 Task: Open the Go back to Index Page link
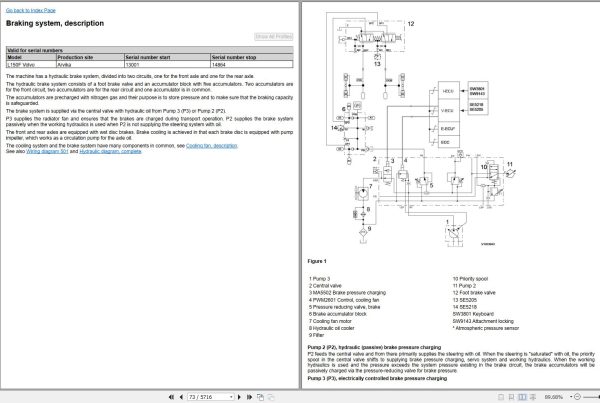click(31, 10)
